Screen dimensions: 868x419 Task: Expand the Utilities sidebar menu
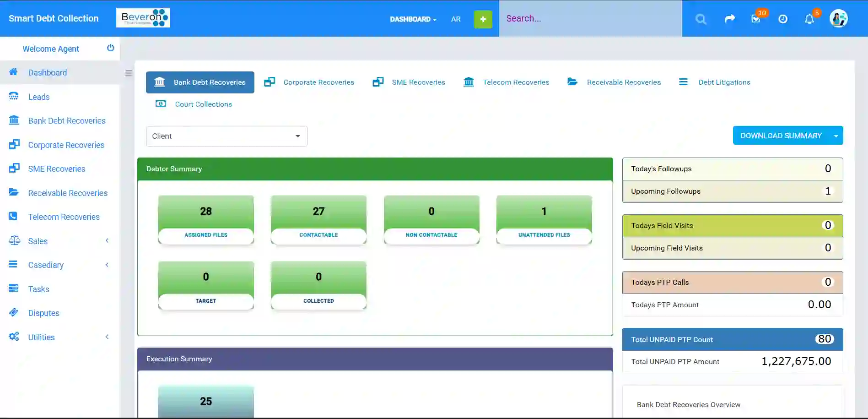point(59,337)
